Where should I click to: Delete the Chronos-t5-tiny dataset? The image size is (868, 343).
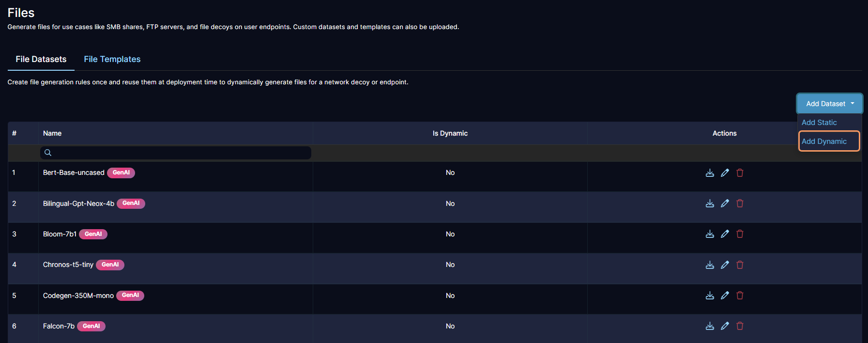coord(740,265)
